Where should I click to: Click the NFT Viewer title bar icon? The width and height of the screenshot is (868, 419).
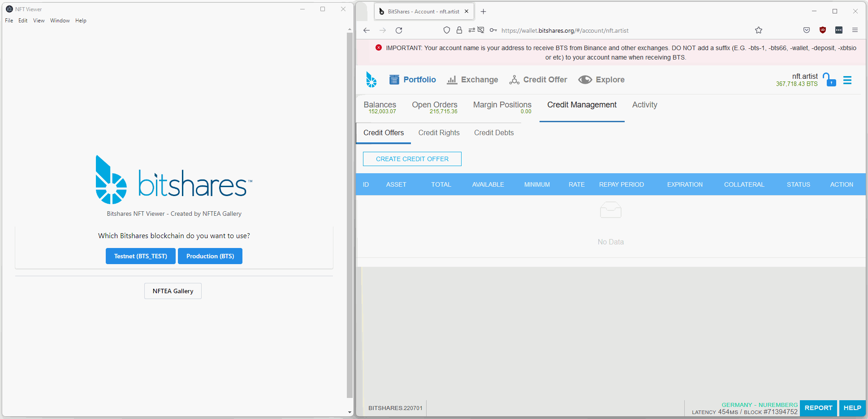9,9
